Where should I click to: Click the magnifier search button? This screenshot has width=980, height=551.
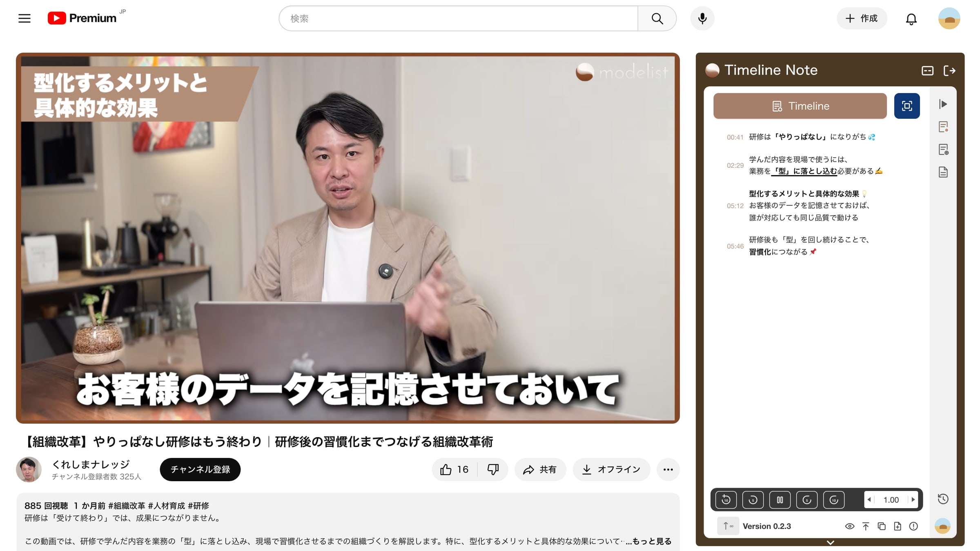pyautogui.click(x=657, y=18)
